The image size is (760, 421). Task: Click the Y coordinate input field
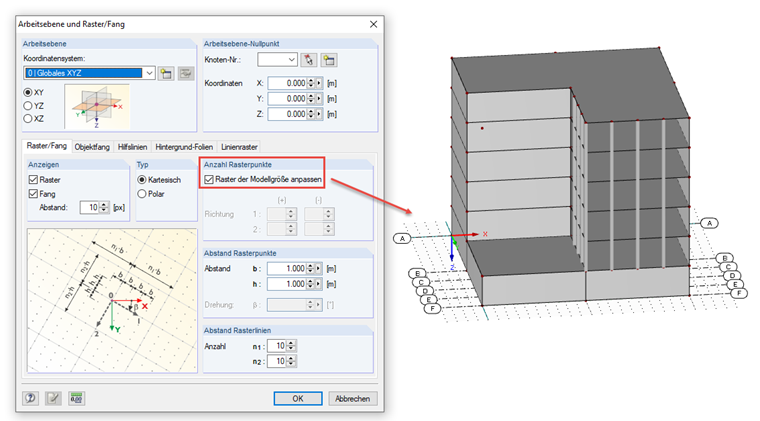pyautogui.click(x=287, y=99)
